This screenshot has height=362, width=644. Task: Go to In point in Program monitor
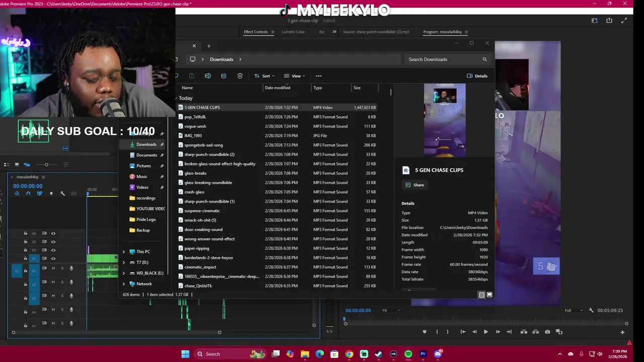point(462,332)
